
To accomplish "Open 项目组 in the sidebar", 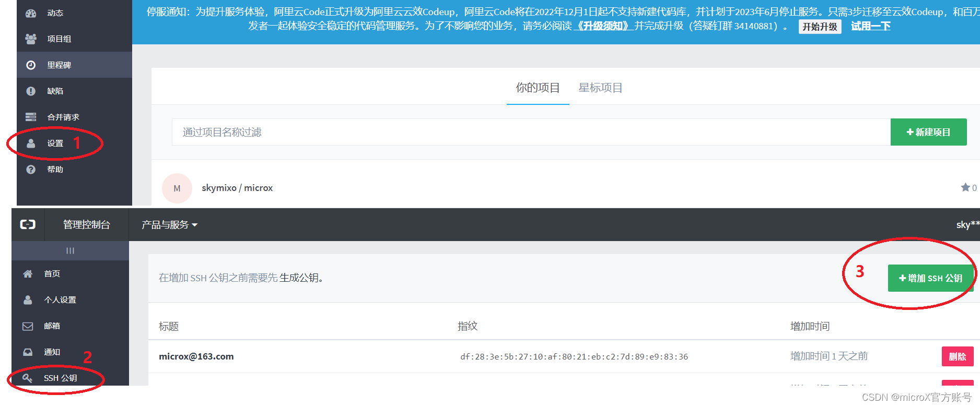I will click(x=59, y=39).
